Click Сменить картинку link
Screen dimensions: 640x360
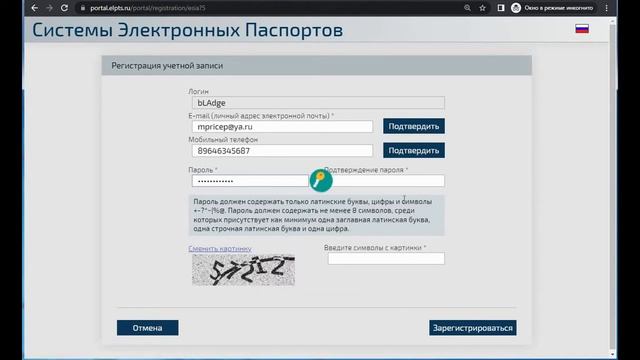[x=220, y=249]
